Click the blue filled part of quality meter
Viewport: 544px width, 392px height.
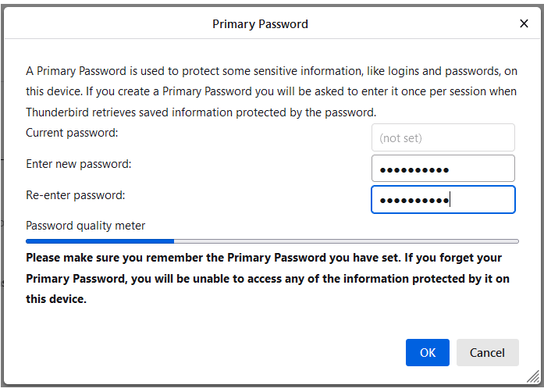coord(100,241)
